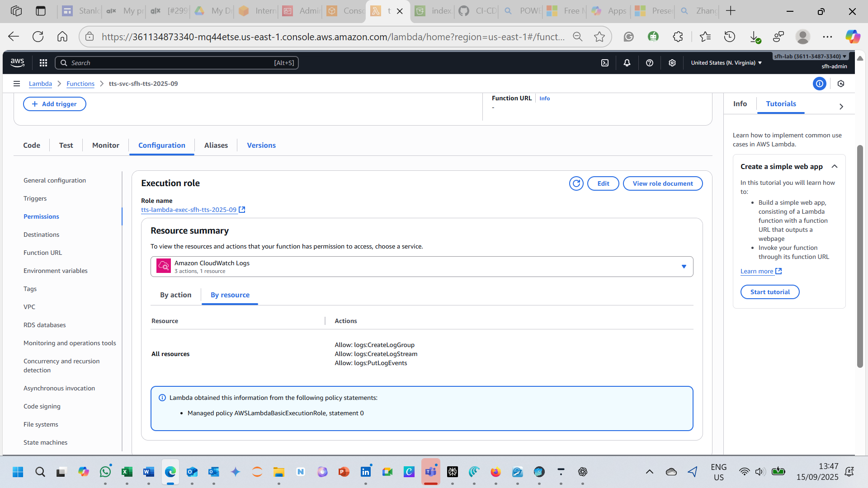Open the United States (N. Virginia) region dropdown

coord(726,63)
